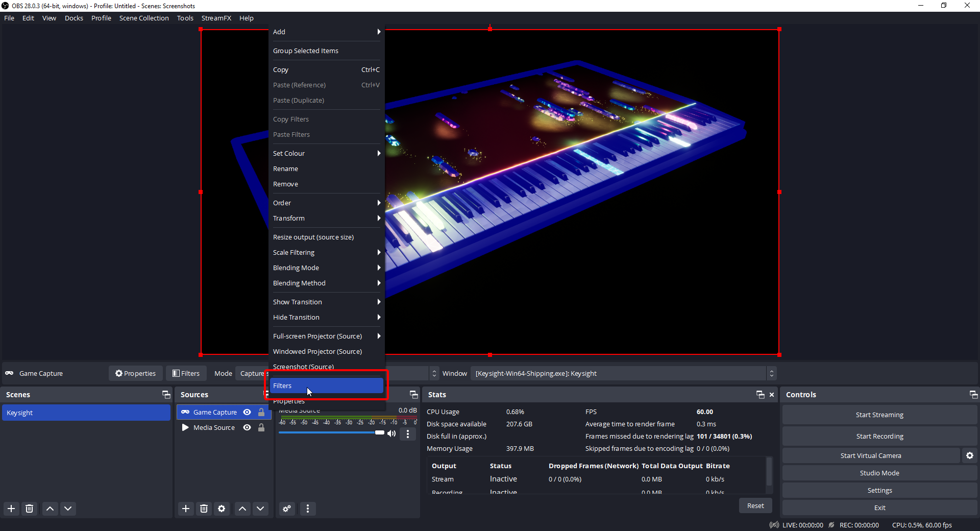Click Start Recording

coord(879,436)
